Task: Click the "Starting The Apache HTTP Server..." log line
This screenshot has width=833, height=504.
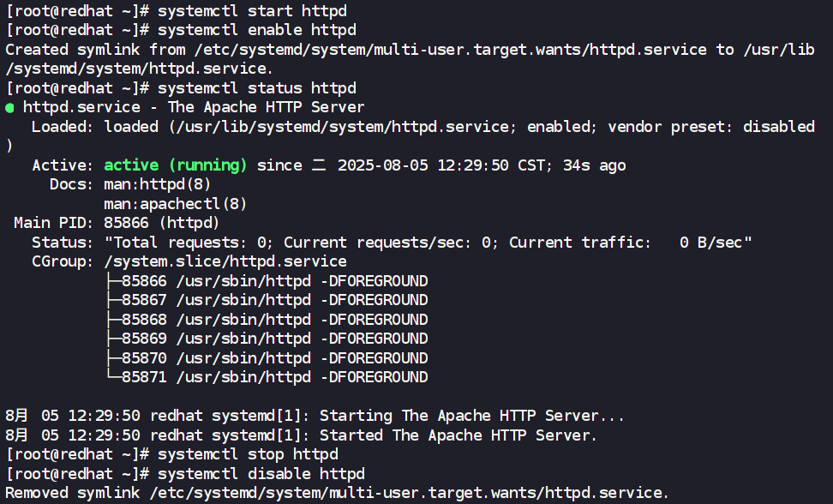Action: [x=471, y=416]
